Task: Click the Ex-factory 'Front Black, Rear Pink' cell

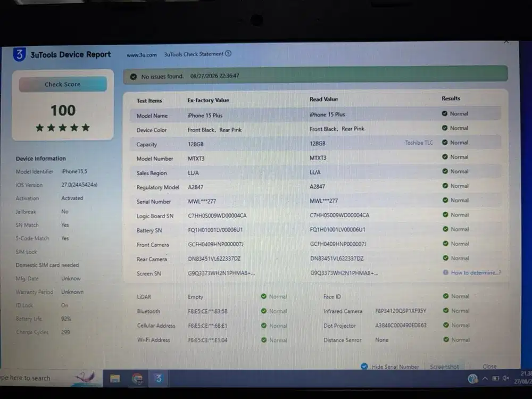Action: [x=214, y=130]
